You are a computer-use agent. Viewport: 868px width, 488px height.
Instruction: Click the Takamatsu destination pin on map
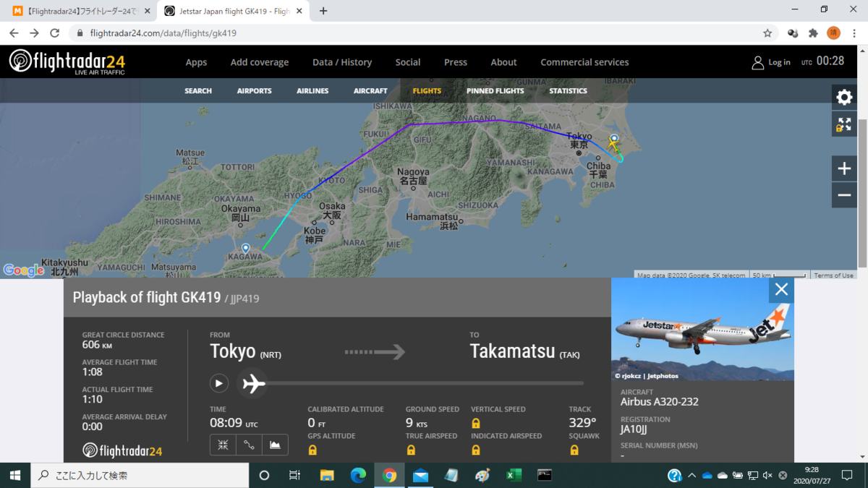[246, 249]
